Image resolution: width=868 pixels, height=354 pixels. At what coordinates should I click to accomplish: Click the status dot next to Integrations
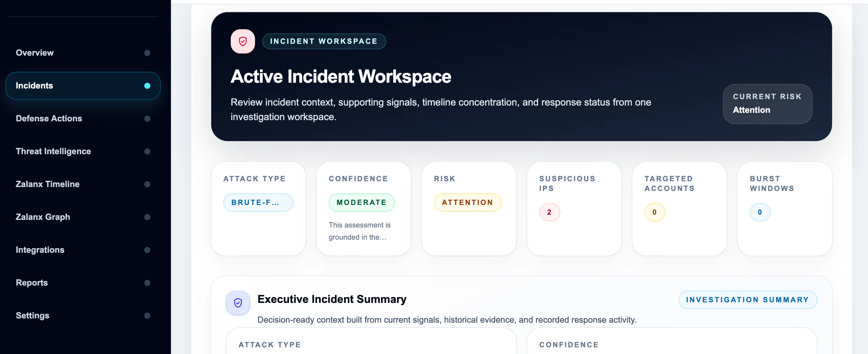(147, 250)
